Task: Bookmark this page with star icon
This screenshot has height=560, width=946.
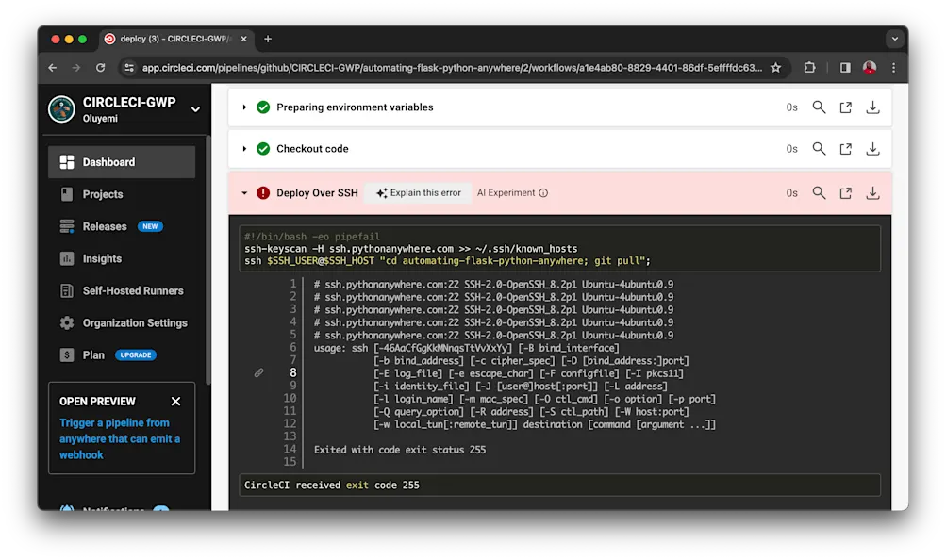Action: pyautogui.click(x=776, y=68)
